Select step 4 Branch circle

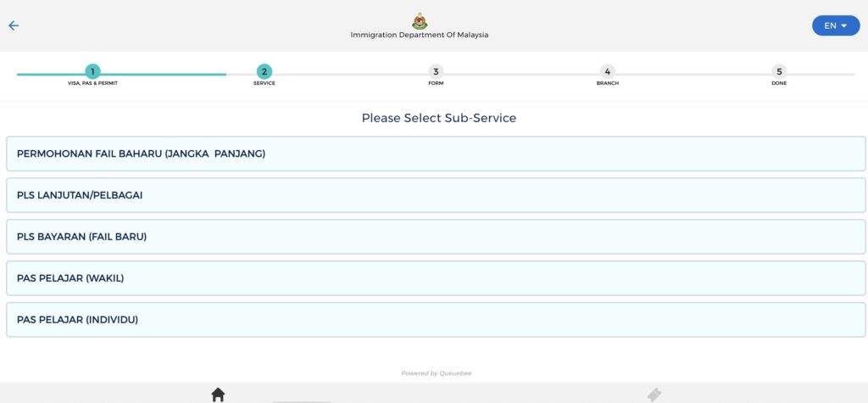click(x=607, y=71)
